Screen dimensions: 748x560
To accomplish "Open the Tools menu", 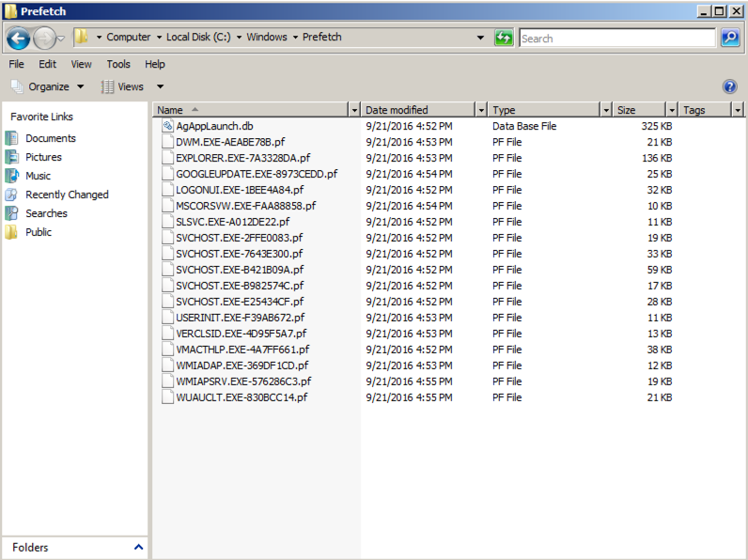I will 118,64.
